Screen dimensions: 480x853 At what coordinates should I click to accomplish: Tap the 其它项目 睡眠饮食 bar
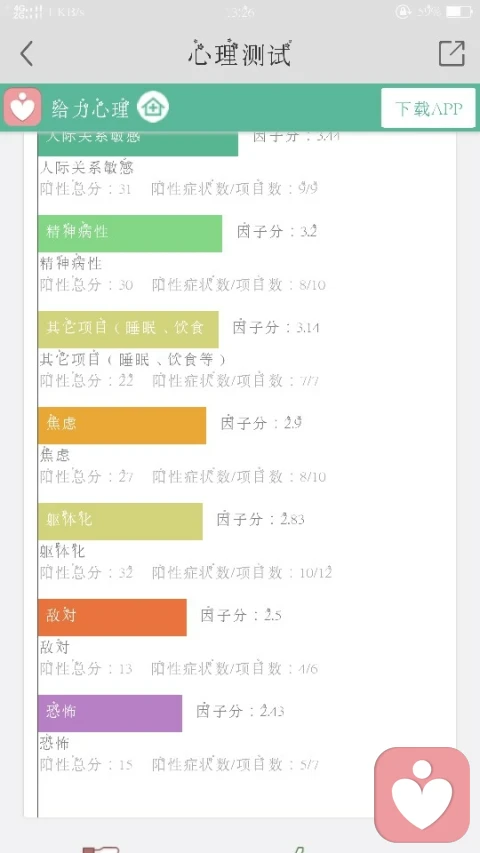128,329
